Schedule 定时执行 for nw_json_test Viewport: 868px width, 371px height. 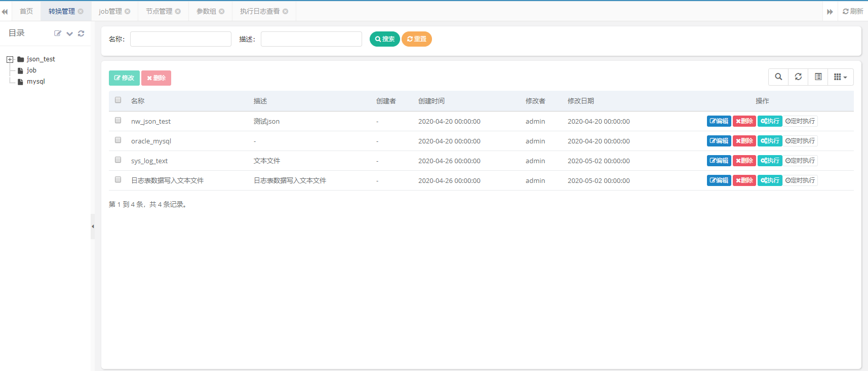coord(800,121)
